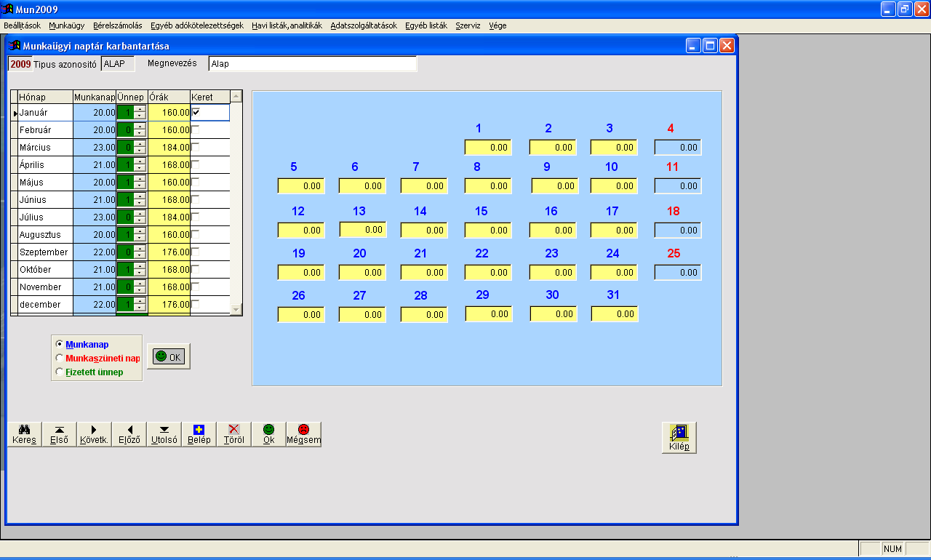This screenshot has height=560, width=931.
Task: Check the Keret box for Június
Action: pos(196,199)
